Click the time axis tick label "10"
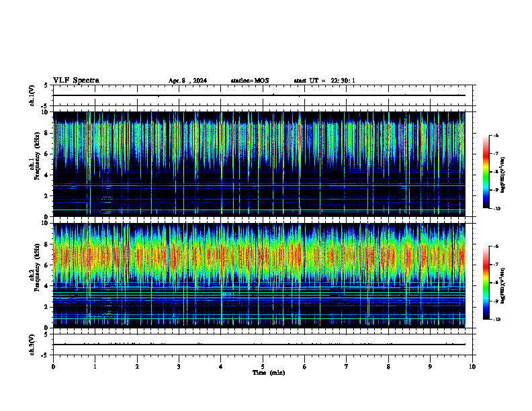532x411 pixels. pos(472,367)
